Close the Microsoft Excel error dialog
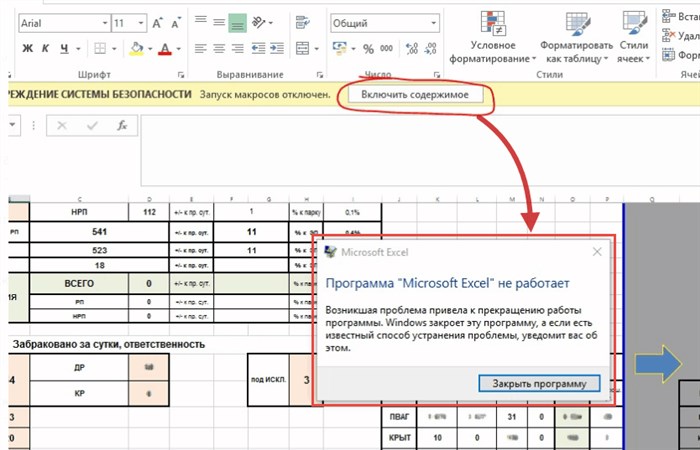Viewport: 700px width, 450px height. tap(597, 252)
